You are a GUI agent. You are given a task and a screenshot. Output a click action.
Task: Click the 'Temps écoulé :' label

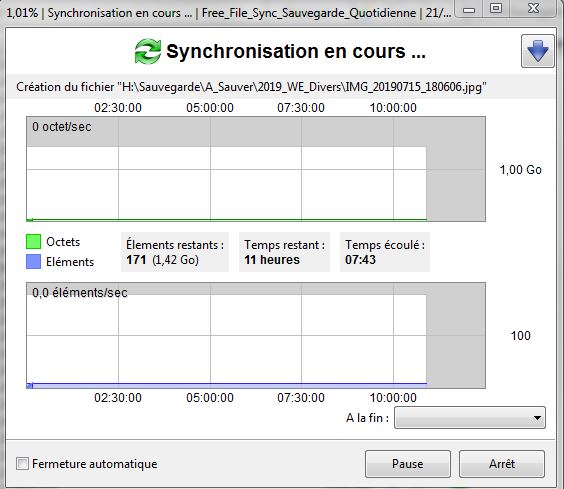click(x=385, y=245)
